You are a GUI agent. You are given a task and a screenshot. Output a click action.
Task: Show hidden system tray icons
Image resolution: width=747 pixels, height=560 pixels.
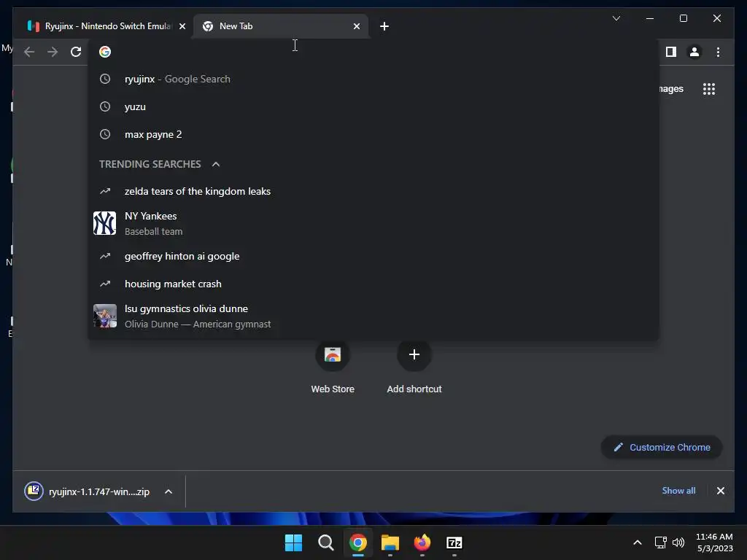pos(638,542)
